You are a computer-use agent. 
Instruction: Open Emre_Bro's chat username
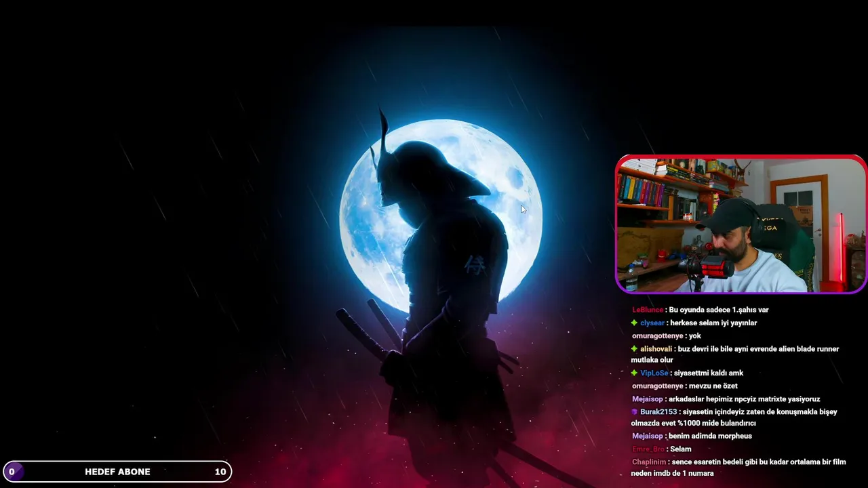(x=648, y=449)
